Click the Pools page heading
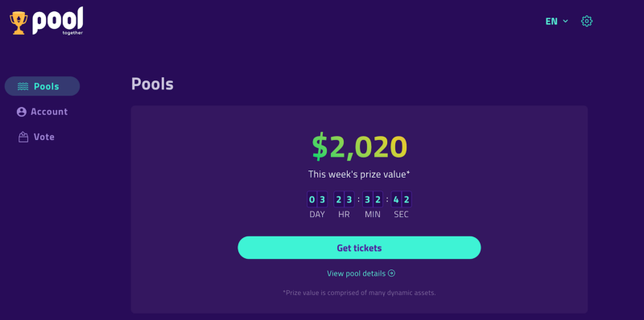Screen dimensions: 644x320 click(152, 84)
